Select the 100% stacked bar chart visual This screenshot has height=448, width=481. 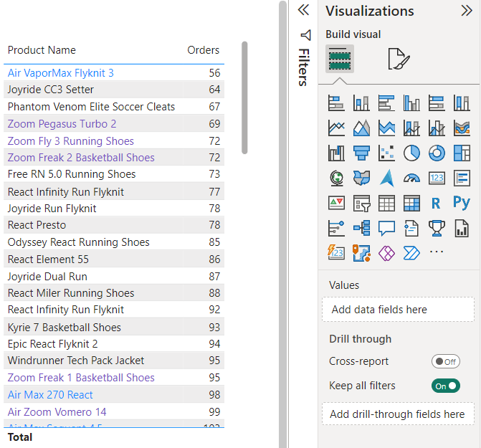coord(437,103)
